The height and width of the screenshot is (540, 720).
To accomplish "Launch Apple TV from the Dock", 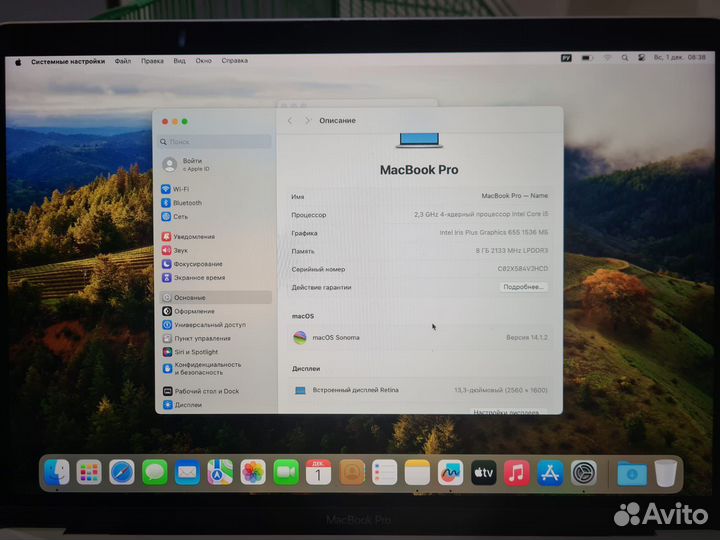I will (x=484, y=472).
